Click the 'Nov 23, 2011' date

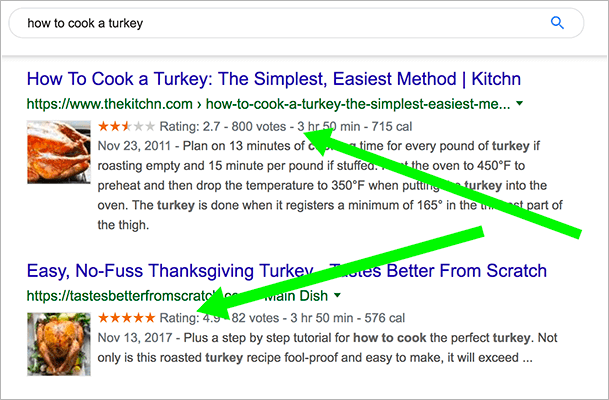coord(137,146)
